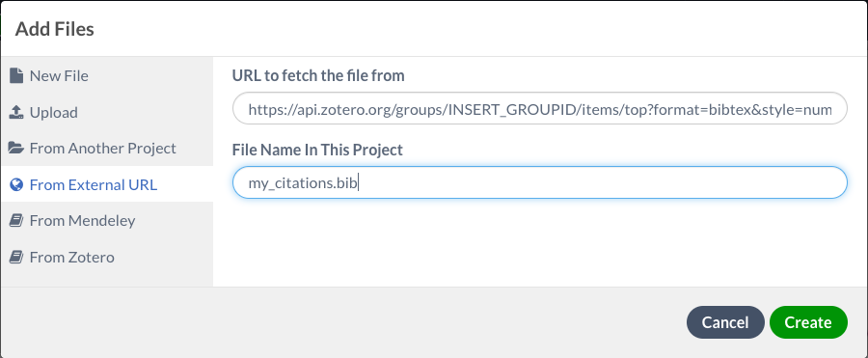Click the green Create button

pyautogui.click(x=808, y=322)
